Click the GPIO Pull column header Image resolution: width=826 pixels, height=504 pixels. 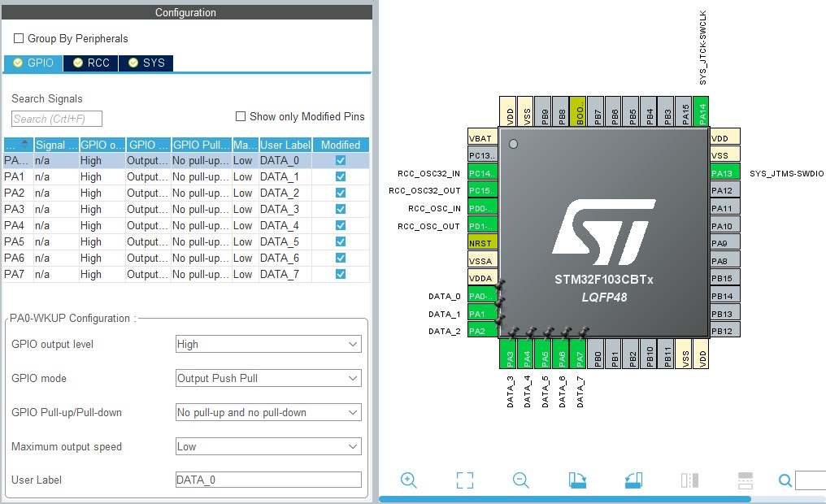(202, 145)
